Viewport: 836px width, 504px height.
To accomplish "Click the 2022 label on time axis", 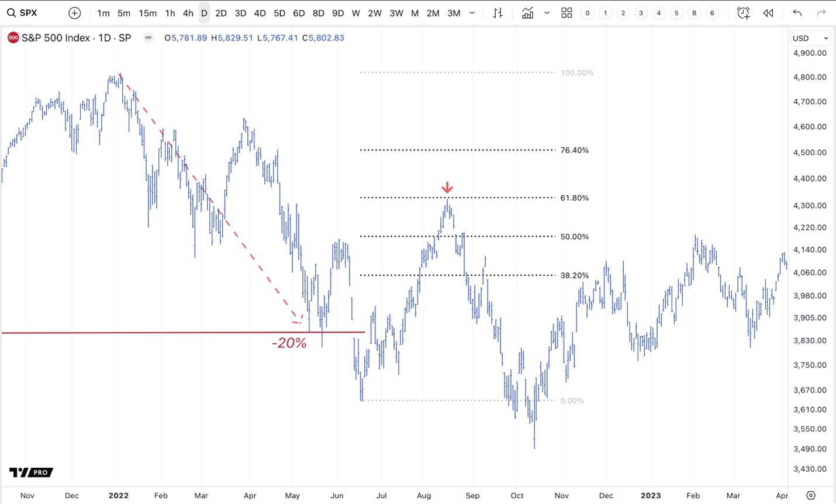I will tap(119, 495).
